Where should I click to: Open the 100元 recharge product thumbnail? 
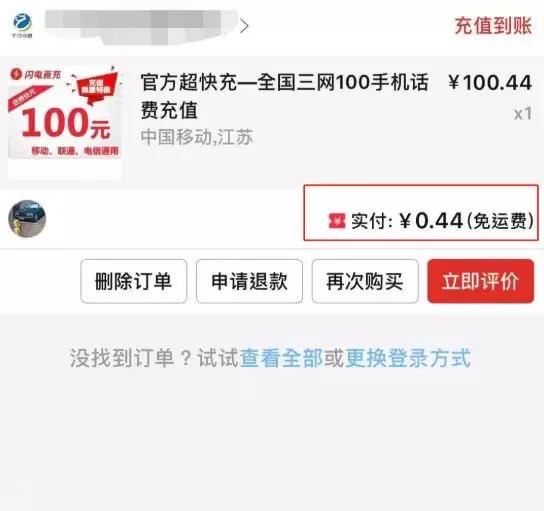[x=65, y=122]
